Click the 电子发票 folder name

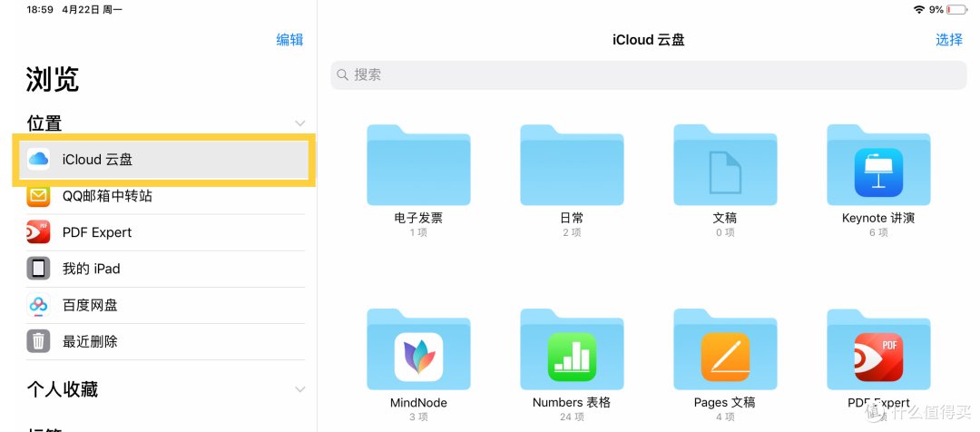click(x=418, y=218)
